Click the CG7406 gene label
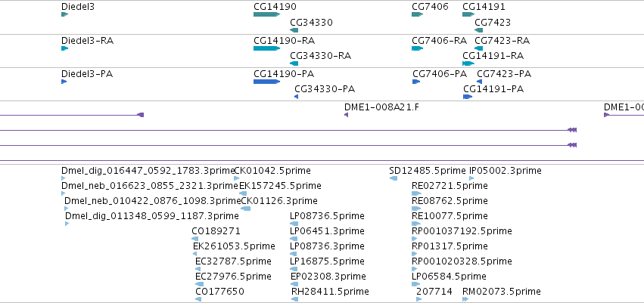Image resolution: width=644 pixels, height=303 pixels. [x=430, y=7]
